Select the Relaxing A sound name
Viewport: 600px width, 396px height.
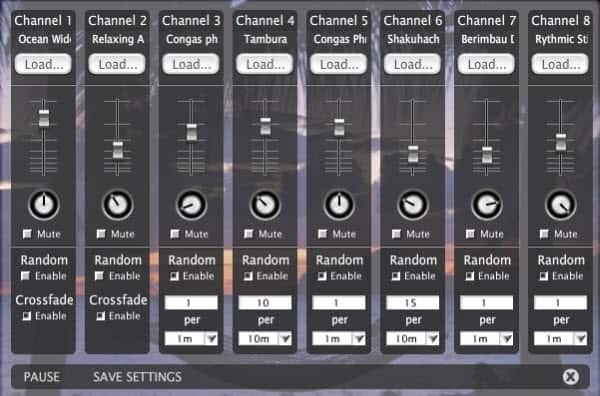click(118, 39)
